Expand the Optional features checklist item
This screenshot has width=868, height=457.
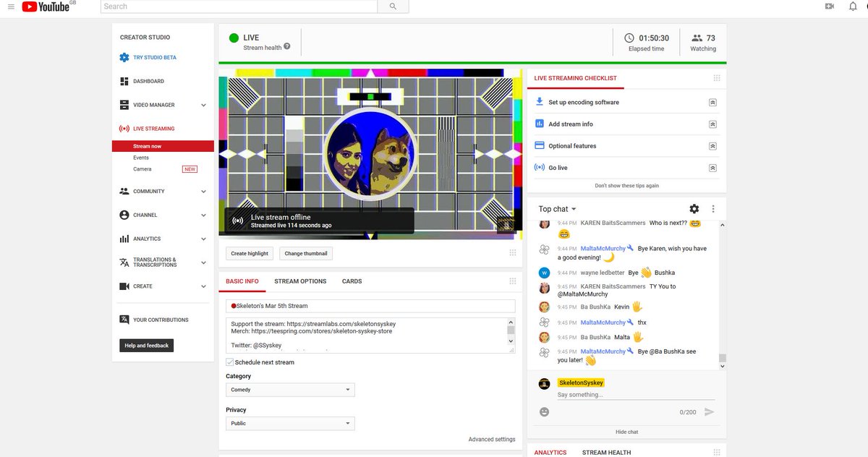[x=712, y=146]
